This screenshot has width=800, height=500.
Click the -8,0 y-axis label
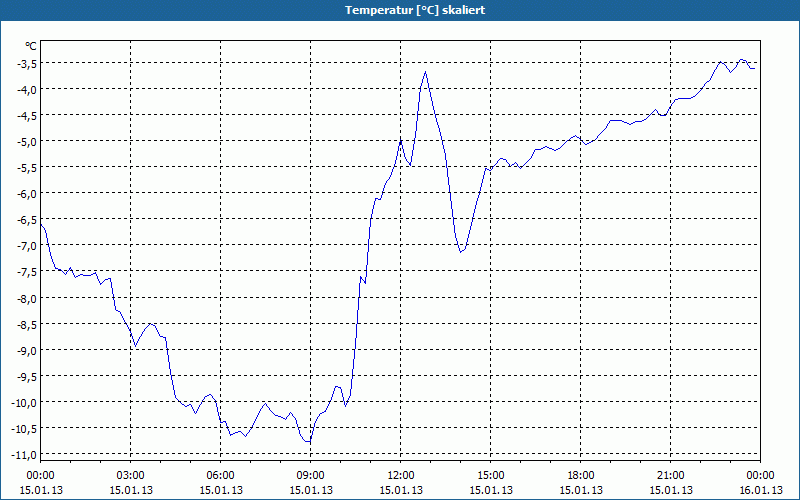coord(27,298)
